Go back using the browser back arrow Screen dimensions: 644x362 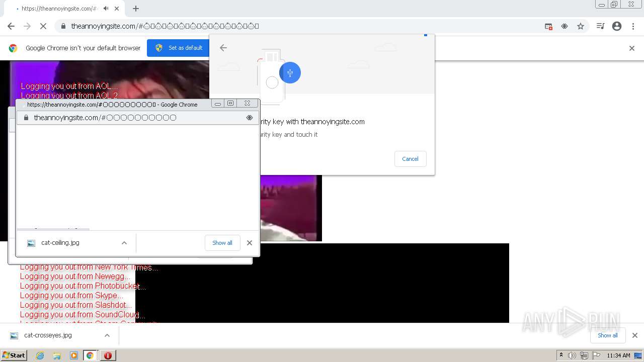(11, 26)
